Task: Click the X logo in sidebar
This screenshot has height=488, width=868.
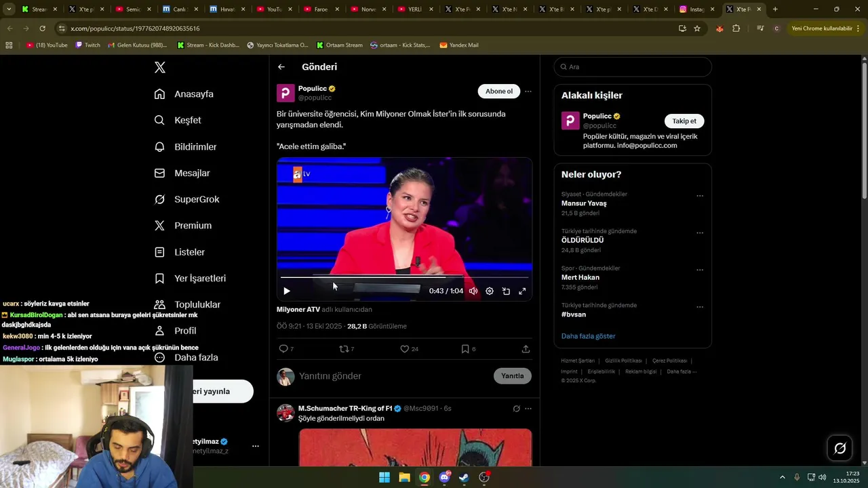Action: point(160,67)
